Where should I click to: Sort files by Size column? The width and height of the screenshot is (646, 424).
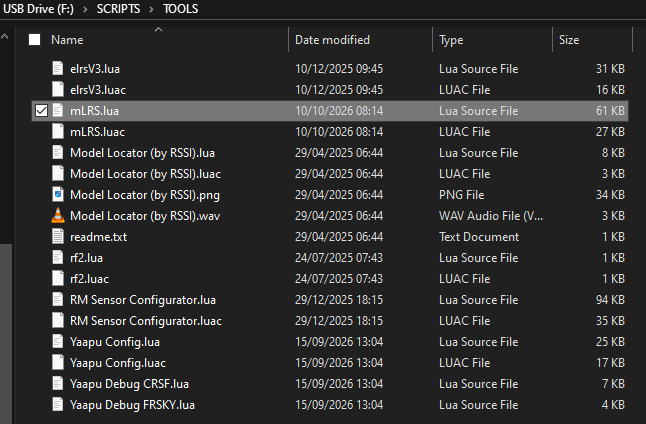pyautogui.click(x=569, y=40)
